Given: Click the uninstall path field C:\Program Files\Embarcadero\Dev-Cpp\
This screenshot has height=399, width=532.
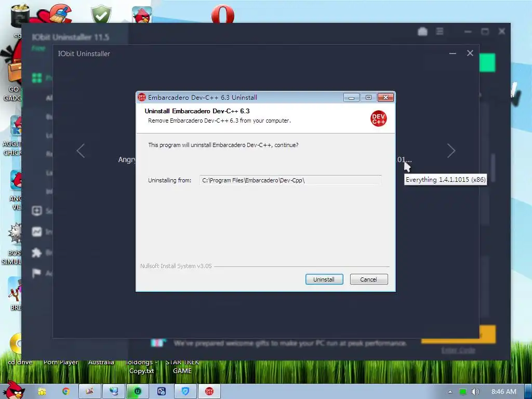Looking at the screenshot, I should click(290, 180).
